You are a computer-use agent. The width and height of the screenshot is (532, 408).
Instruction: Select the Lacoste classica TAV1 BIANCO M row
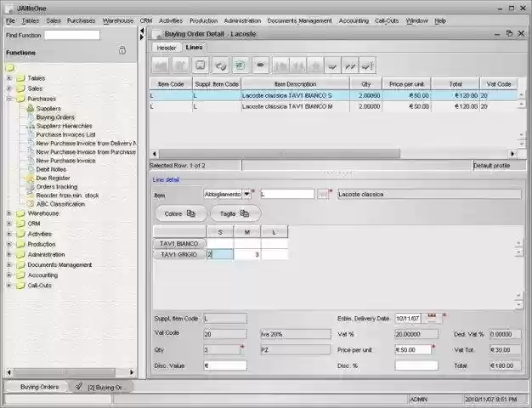click(333, 106)
